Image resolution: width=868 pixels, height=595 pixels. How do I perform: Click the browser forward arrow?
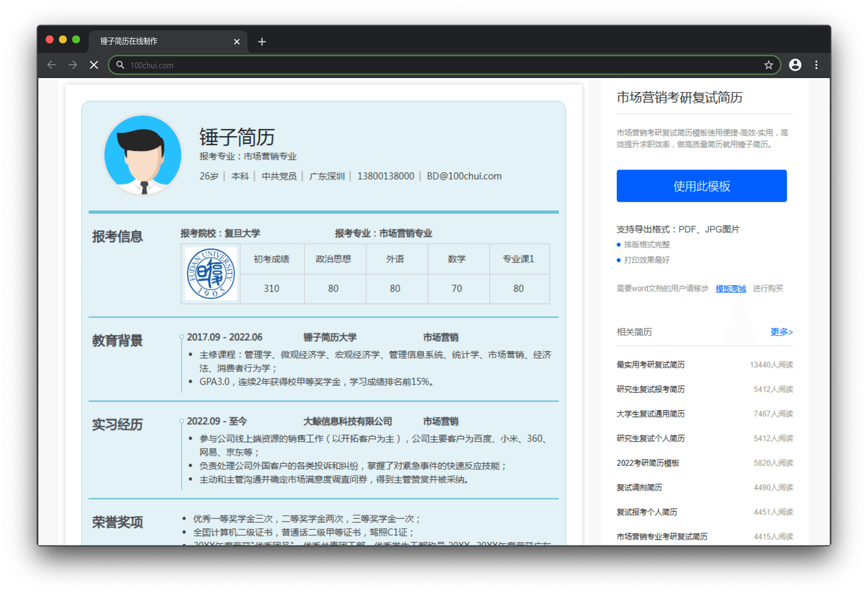click(x=73, y=65)
